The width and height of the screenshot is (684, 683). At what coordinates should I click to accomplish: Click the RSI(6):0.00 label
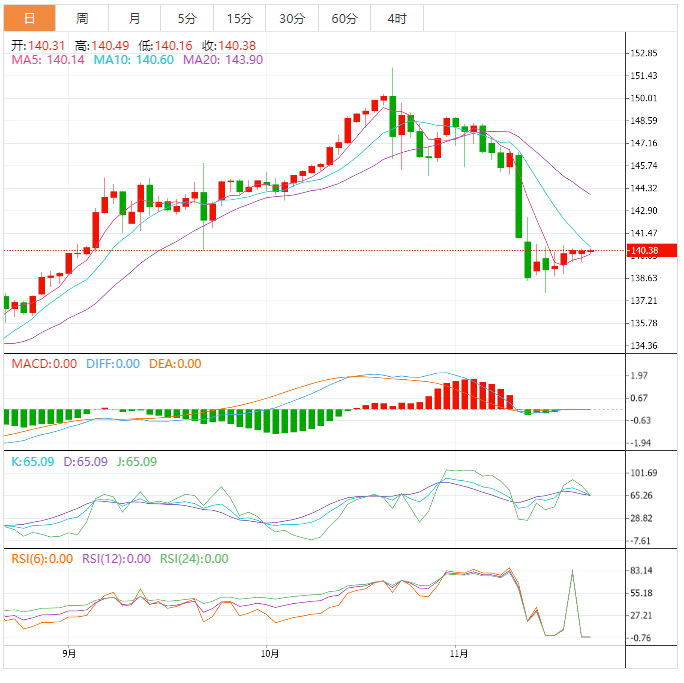42,559
